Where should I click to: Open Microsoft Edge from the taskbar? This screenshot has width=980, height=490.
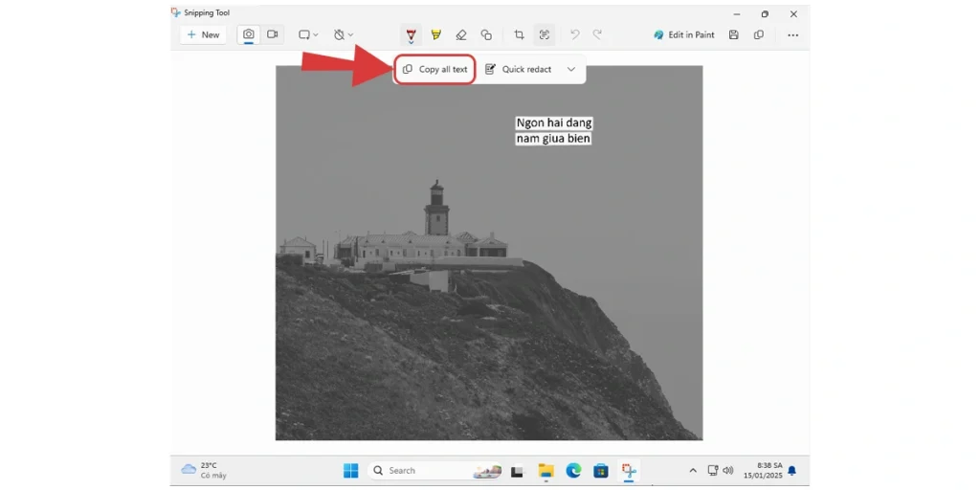[573, 470]
